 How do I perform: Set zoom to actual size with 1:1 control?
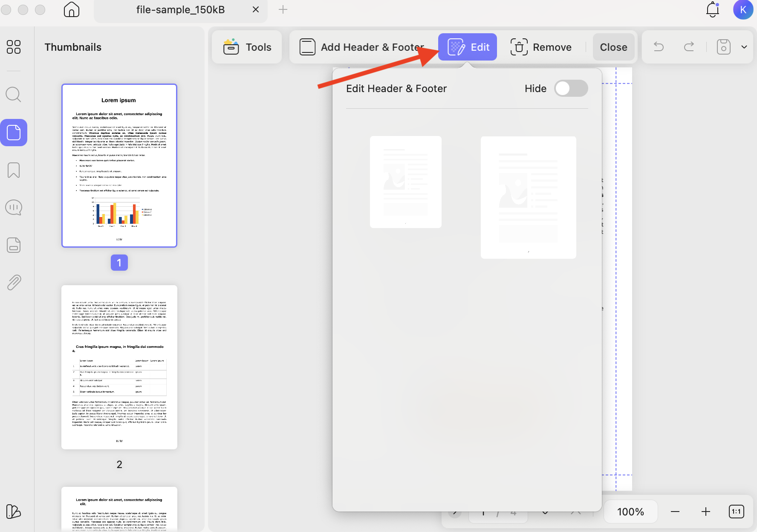click(736, 512)
